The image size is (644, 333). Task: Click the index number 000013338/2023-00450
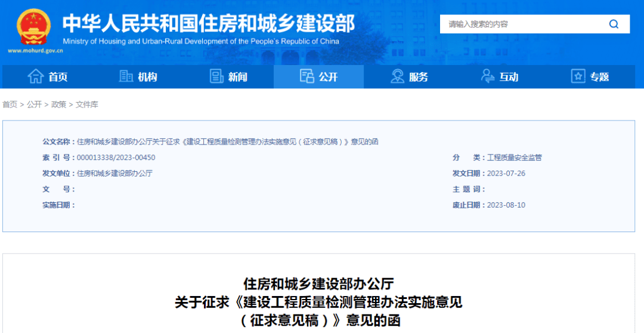pos(116,158)
